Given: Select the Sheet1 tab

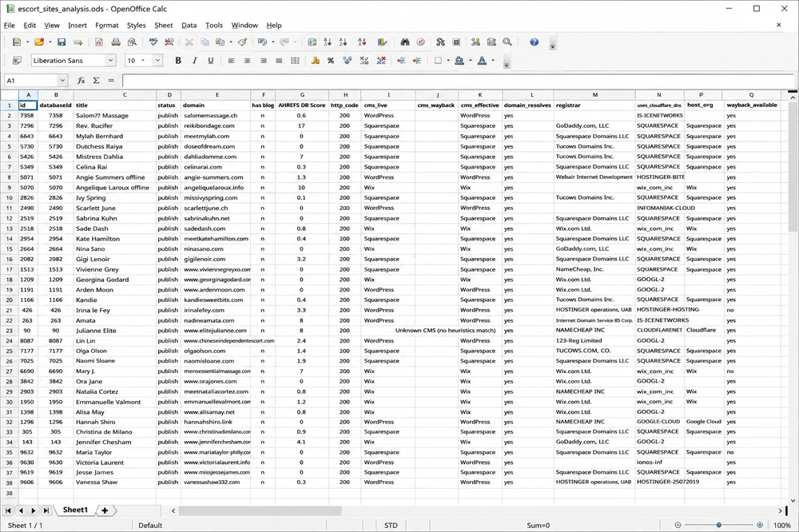Looking at the screenshot, I should 75,510.
